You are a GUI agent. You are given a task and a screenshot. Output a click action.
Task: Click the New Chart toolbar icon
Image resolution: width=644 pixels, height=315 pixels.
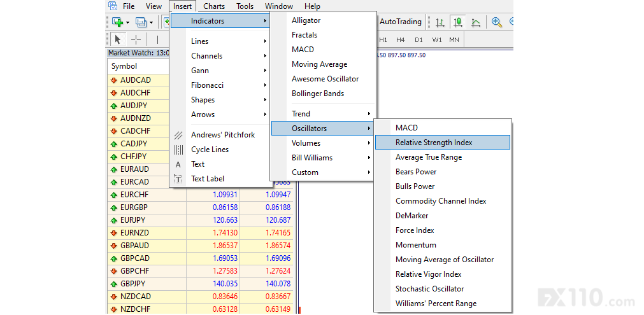(x=118, y=22)
